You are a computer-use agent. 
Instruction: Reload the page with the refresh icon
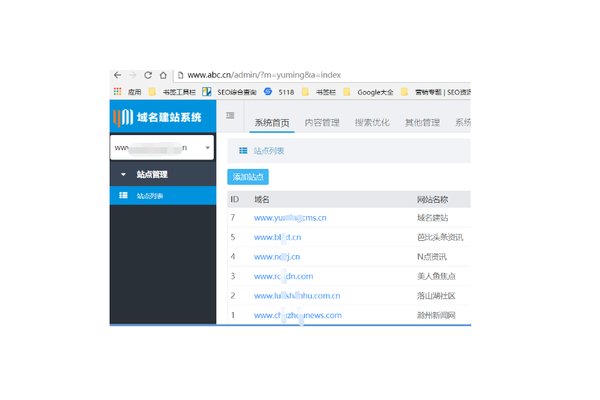(x=148, y=75)
